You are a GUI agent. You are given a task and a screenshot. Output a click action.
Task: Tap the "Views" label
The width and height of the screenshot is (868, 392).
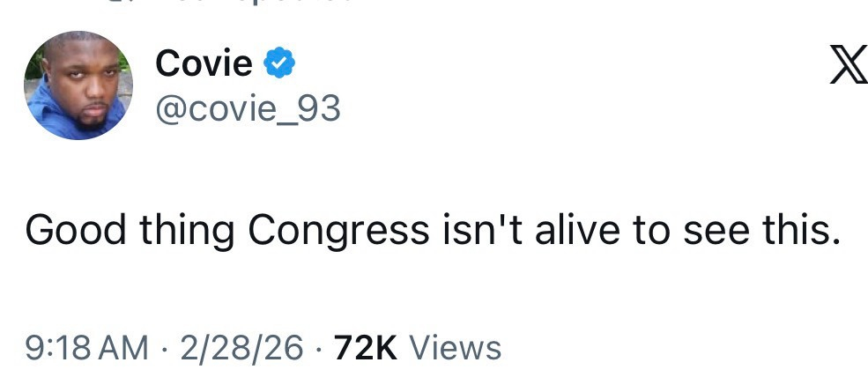456,347
